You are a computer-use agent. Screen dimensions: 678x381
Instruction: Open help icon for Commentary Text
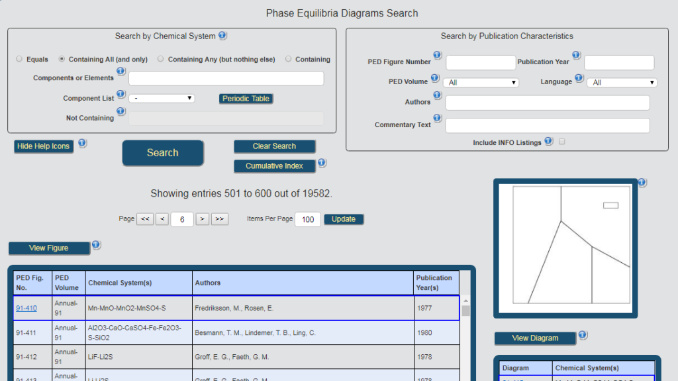pos(437,118)
